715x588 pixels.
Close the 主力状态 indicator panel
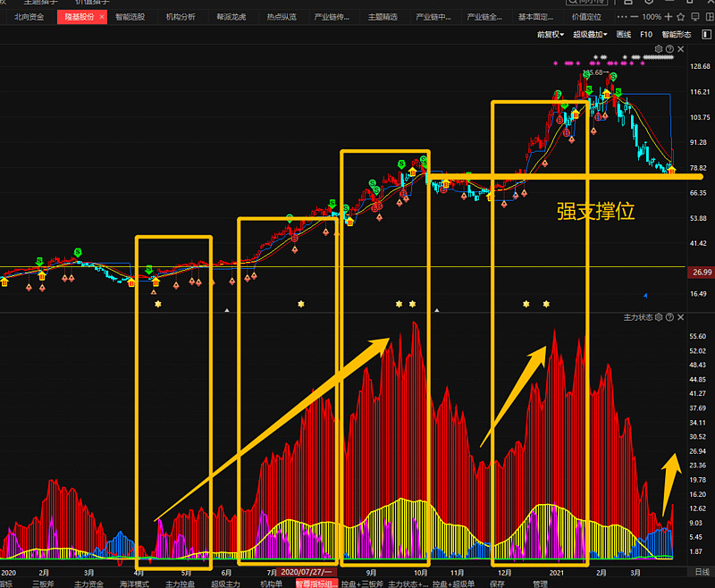pyautogui.click(x=681, y=317)
